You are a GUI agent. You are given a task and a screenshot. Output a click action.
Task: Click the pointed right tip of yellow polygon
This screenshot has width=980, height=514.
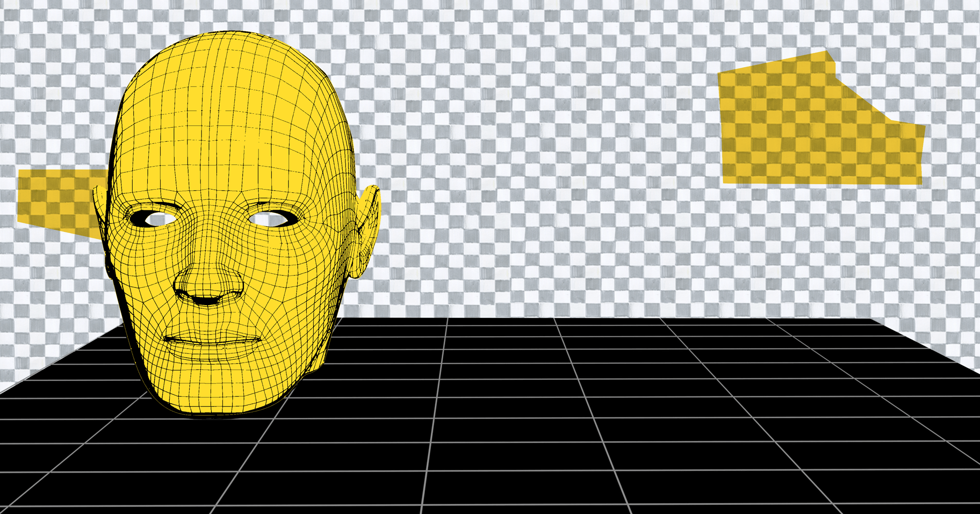923,127
